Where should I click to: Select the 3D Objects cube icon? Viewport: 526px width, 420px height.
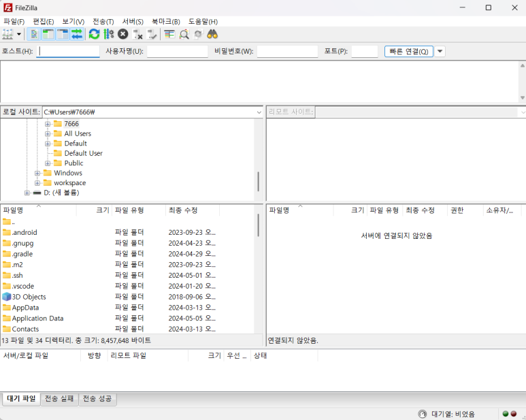click(x=7, y=297)
